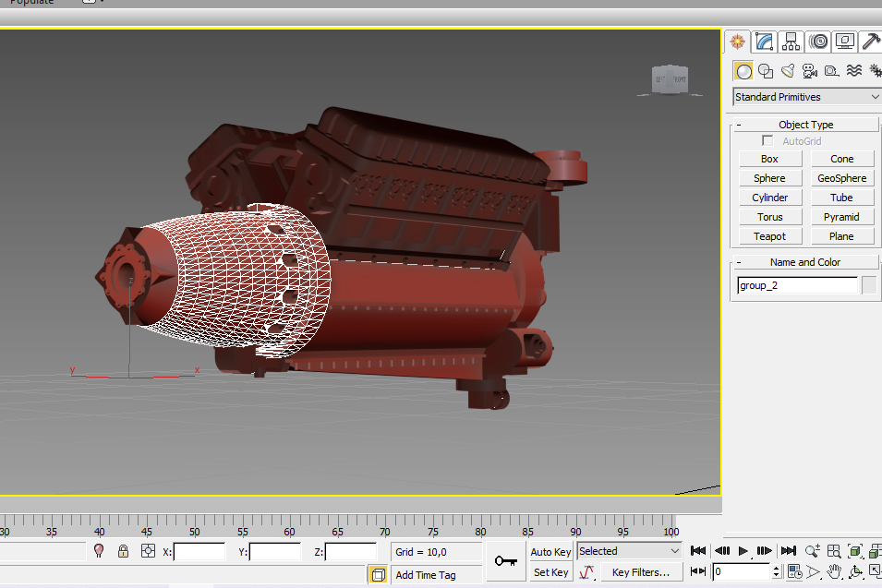Click the object color swatch
The image size is (882, 588).
[x=869, y=286]
